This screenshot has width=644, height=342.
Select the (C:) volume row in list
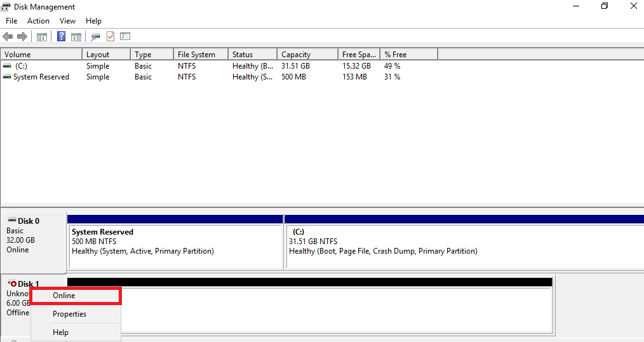(21, 66)
